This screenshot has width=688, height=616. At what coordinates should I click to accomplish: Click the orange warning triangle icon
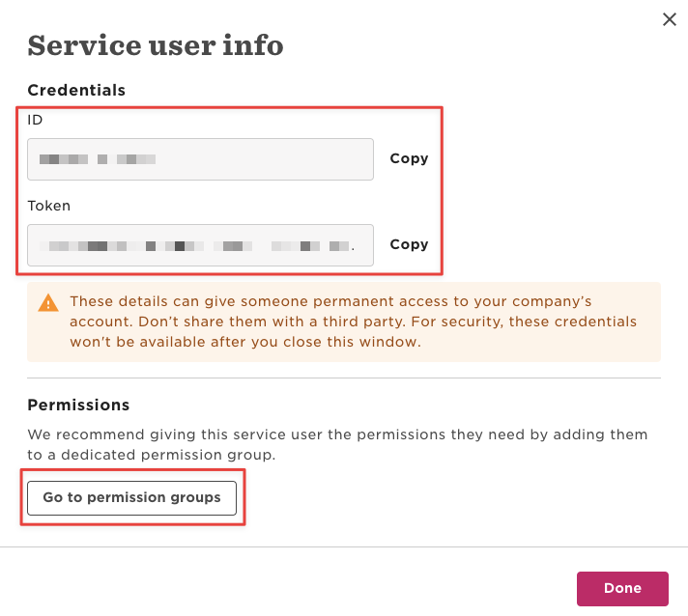[x=48, y=302]
